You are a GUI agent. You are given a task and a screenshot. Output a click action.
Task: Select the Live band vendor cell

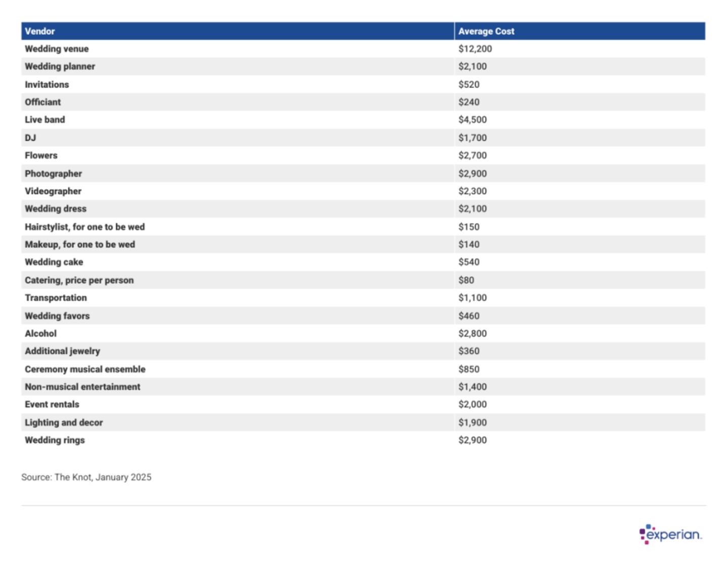click(x=45, y=120)
